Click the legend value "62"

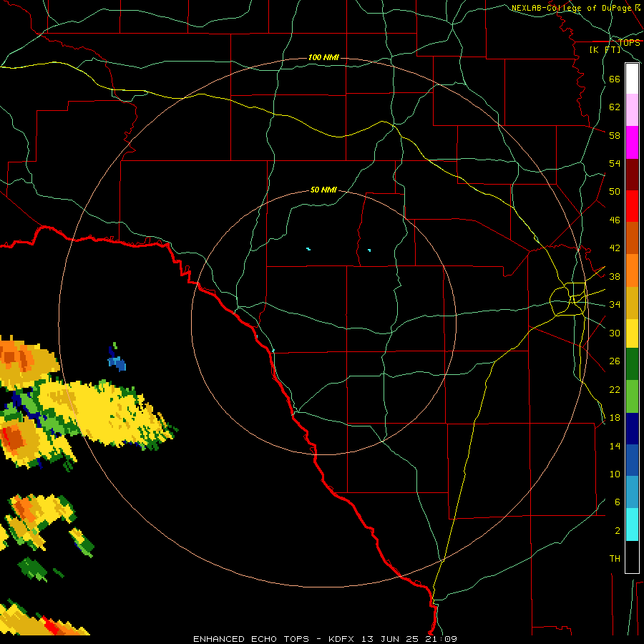pos(615,107)
